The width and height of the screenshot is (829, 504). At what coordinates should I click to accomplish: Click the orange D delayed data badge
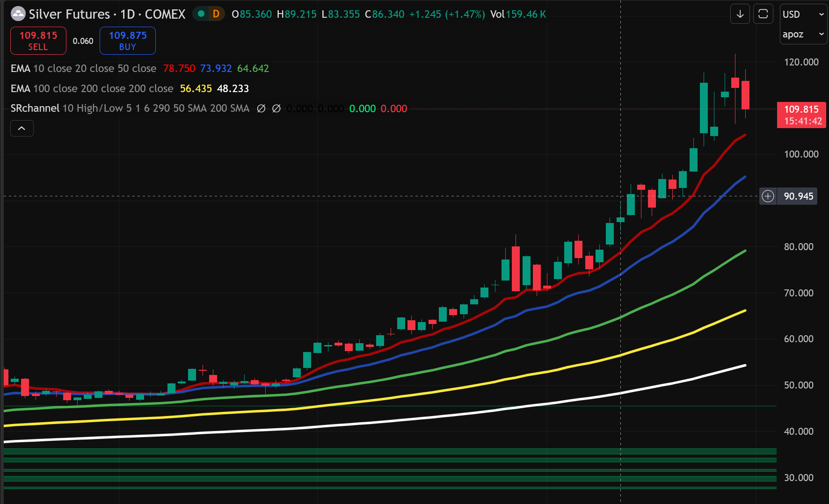coord(216,14)
